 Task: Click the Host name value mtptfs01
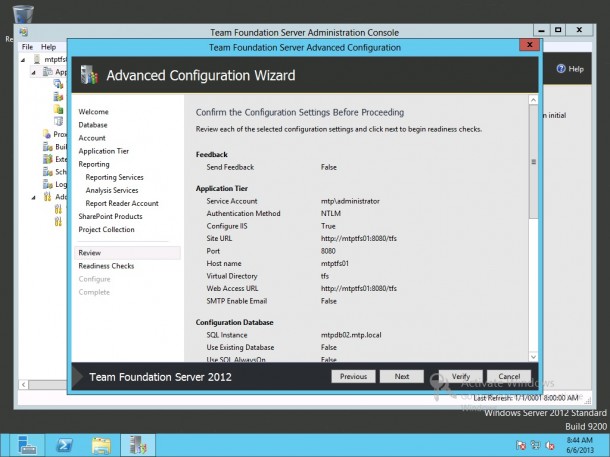tap(335, 263)
